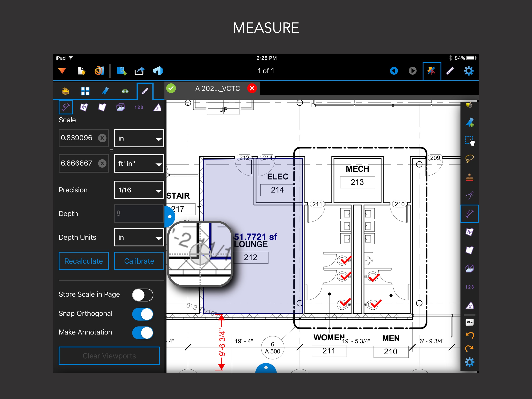Expand the ft' in" scale unit dropdown
The height and width of the screenshot is (399, 532).
pos(139,164)
